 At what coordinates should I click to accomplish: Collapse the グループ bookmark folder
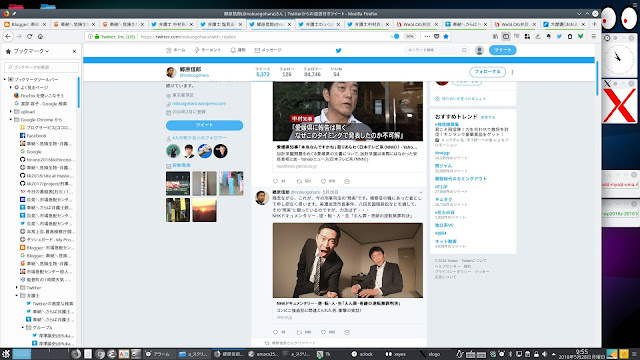pyautogui.click(x=23, y=328)
